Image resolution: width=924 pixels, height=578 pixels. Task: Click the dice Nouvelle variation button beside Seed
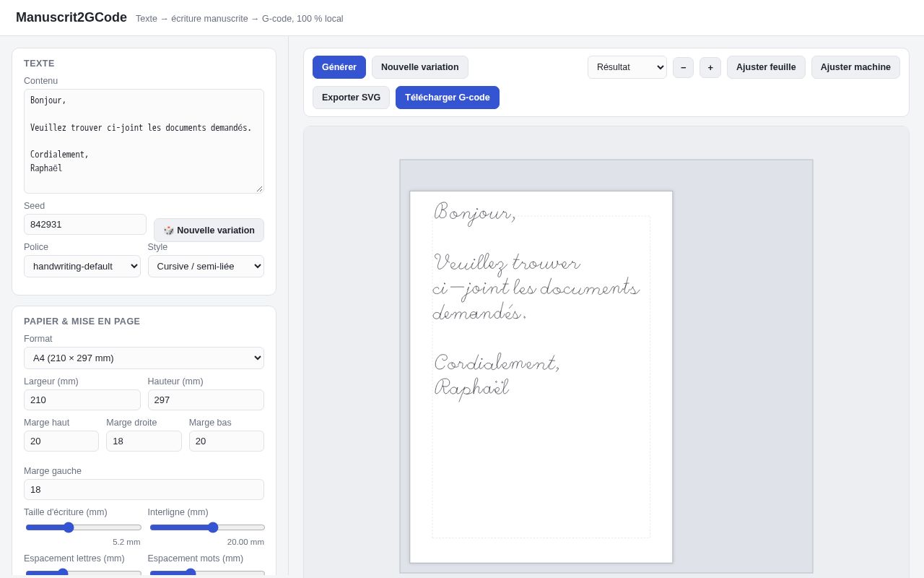209,230
